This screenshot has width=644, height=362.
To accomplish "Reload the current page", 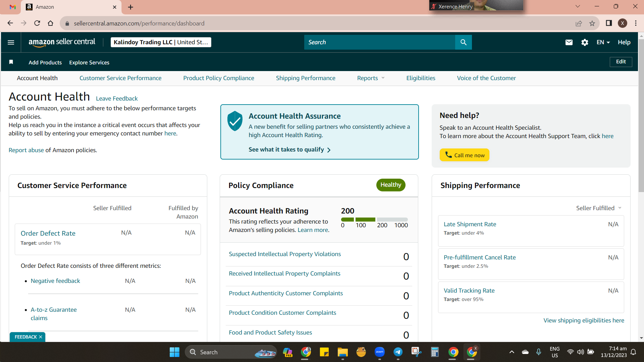I will tap(37, 23).
